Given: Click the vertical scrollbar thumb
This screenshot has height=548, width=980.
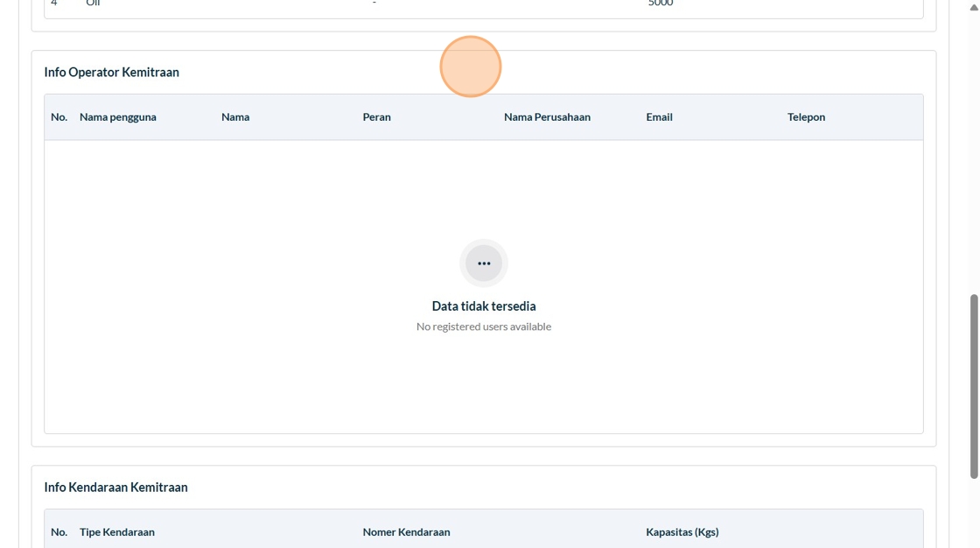Looking at the screenshot, I should [974, 387].
